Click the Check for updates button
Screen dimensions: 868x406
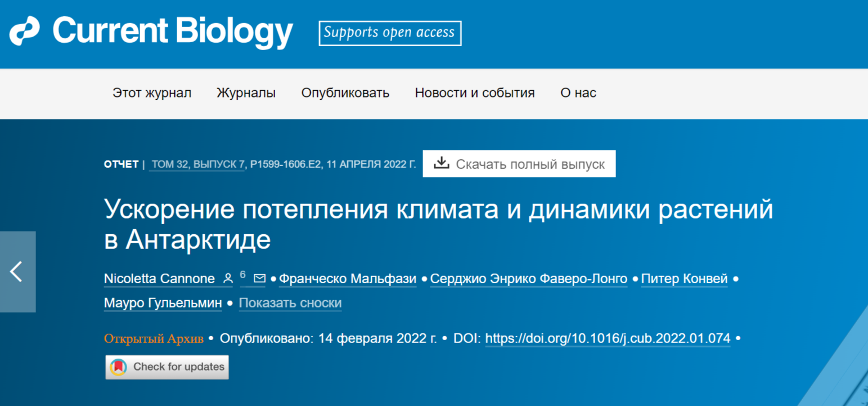click(x=167, y=367)
